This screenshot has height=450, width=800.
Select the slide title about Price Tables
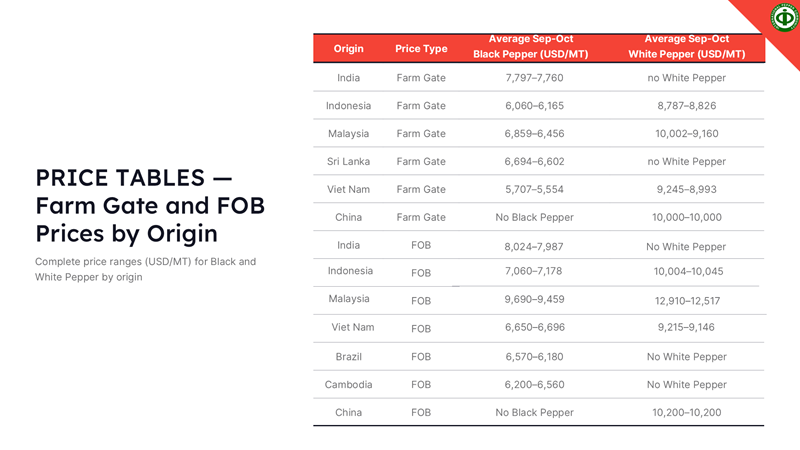(x=150, y=205)
